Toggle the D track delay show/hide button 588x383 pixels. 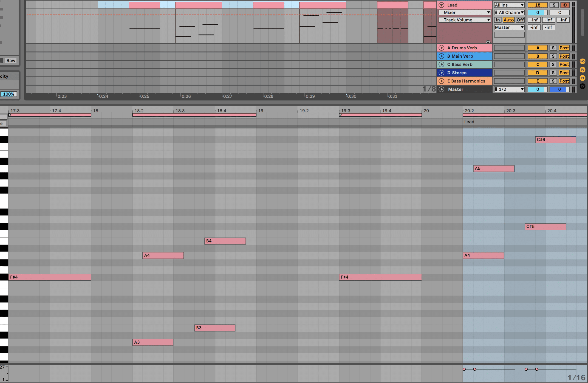pyautogui.click(x=582, y=86)
